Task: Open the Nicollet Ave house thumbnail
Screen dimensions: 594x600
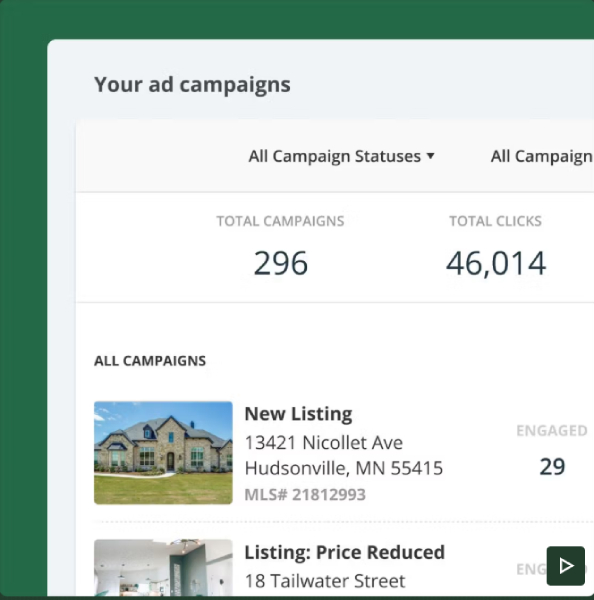Action: pyautogui.click(x=163, y=453)
